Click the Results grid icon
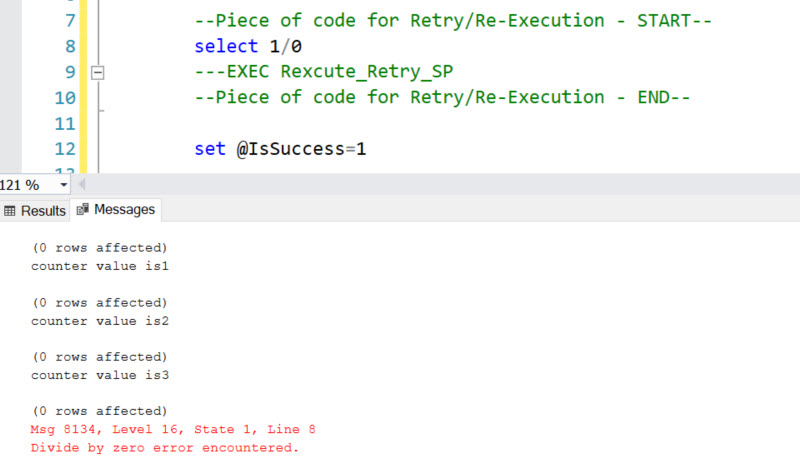This screenshot has width=800, height=471. pyautogui.click(x=10, y=211)
